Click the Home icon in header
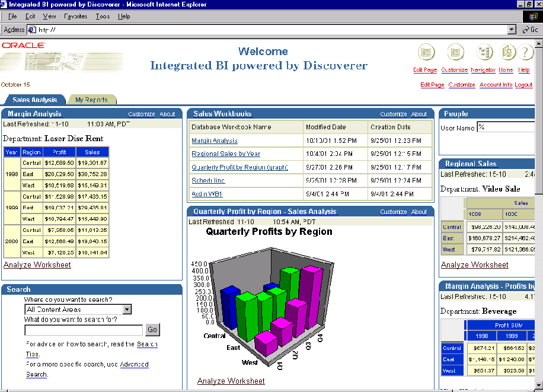 click(x=507, y=52)
